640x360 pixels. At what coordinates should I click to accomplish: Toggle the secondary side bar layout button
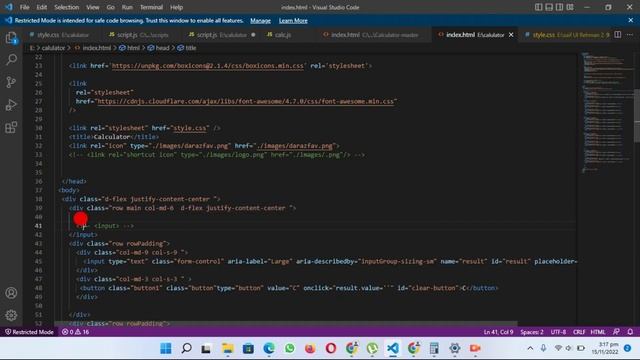pyautogui.click(x=559, y=7)
